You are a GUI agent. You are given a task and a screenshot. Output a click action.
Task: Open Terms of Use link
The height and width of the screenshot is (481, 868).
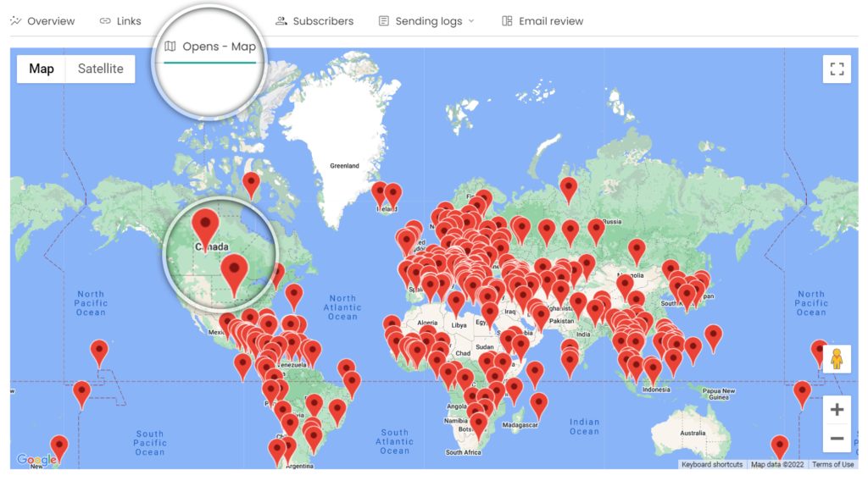tap(832, 464)
